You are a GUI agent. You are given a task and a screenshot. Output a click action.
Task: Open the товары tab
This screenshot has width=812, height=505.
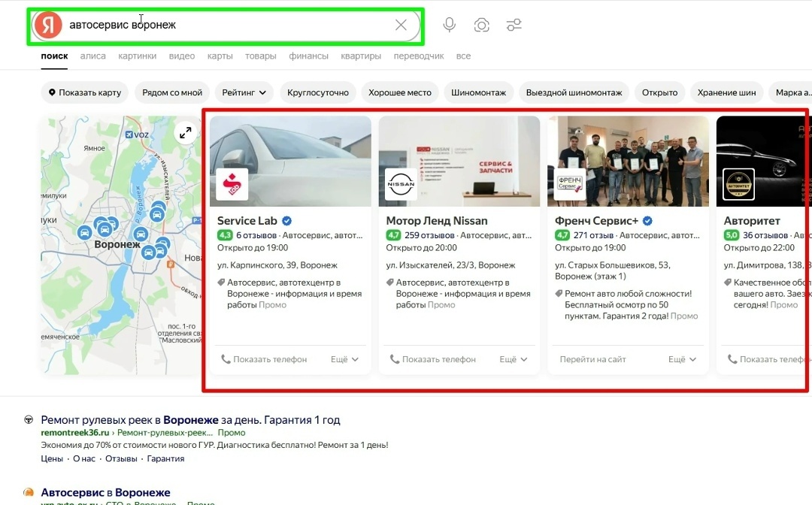(260, 56)
